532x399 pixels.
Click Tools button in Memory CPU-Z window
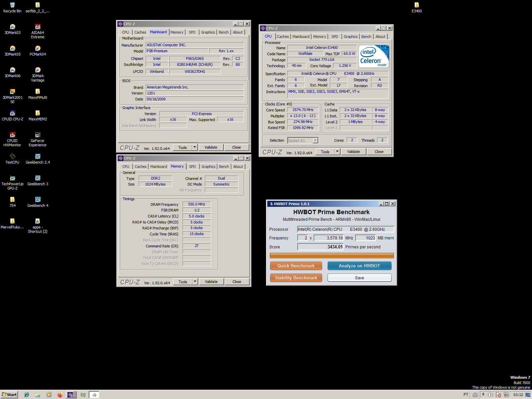pyautogui.click(x=183, y=282)
